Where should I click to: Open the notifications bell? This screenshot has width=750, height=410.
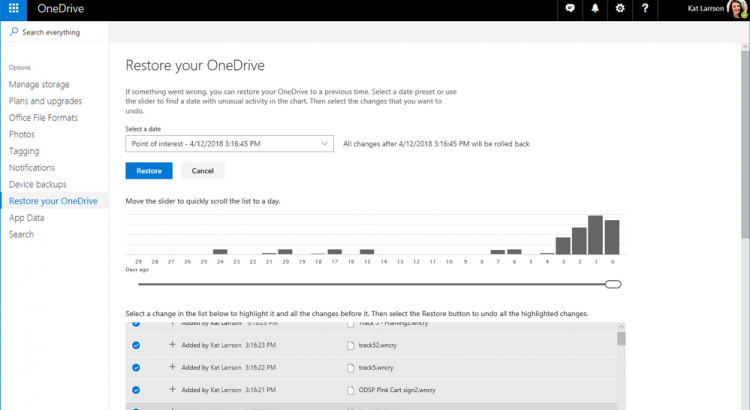595,8
